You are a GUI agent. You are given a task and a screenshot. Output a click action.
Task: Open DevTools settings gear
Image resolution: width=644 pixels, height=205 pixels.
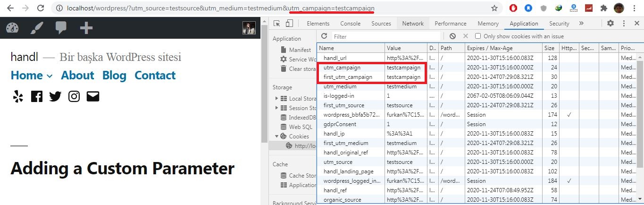point(611,24)
